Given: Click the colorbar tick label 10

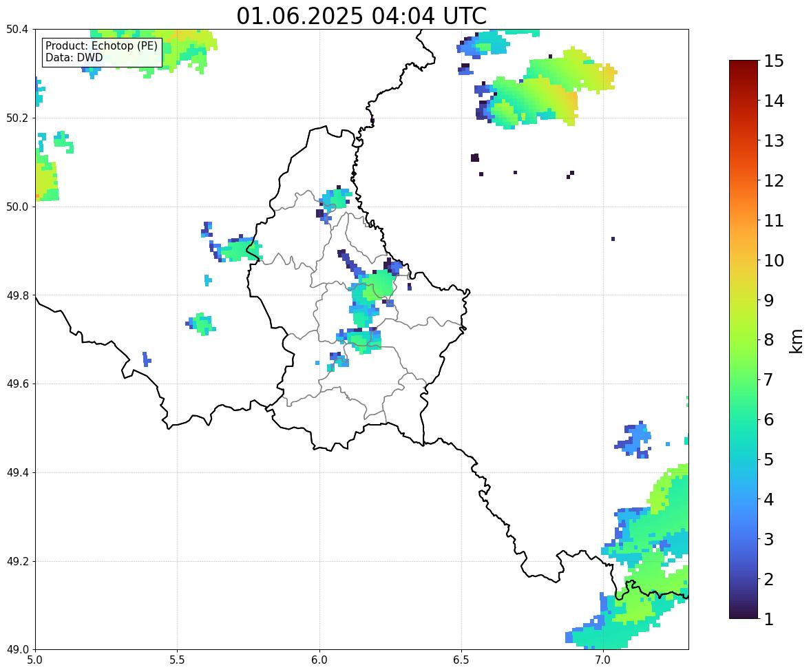Looking at the screenshot, I should coord(774,260).
